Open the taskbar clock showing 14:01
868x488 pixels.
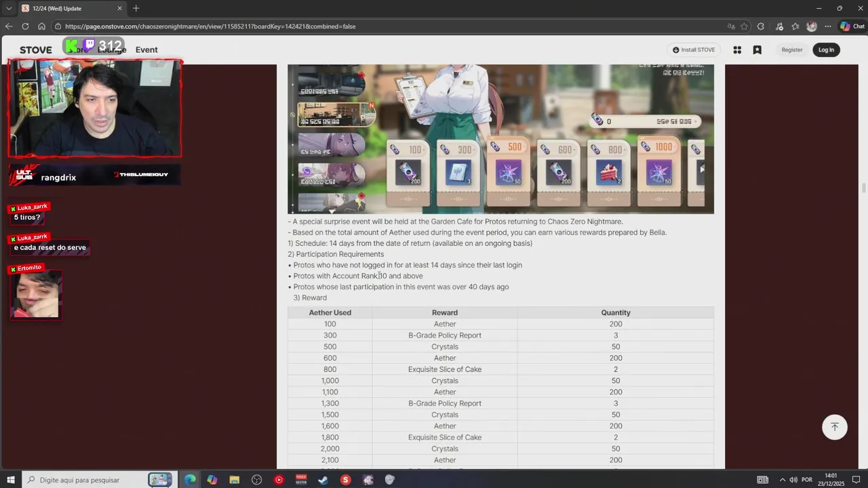click(x=831, y=480)
